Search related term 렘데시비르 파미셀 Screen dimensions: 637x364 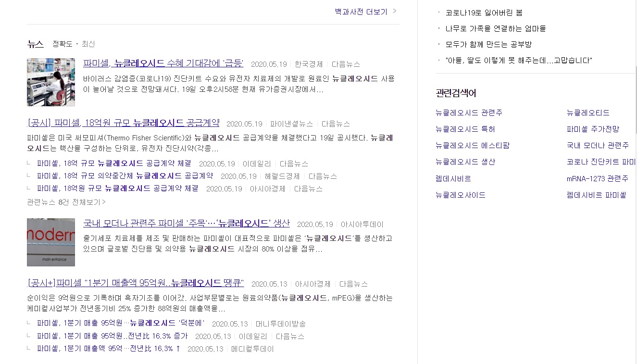click(597, 195)
